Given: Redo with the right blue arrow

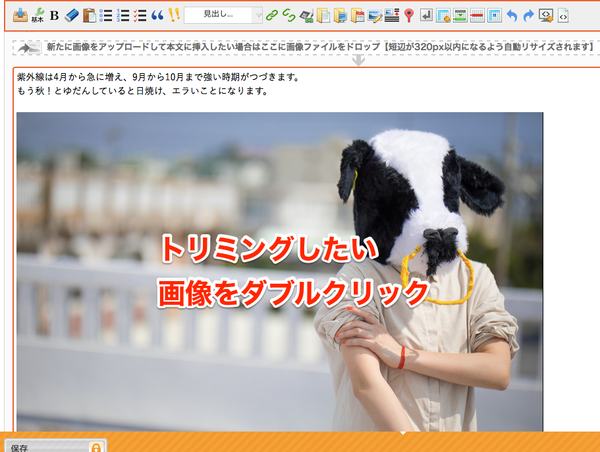Looking at the screenshot, I should (x=528, y=16).
